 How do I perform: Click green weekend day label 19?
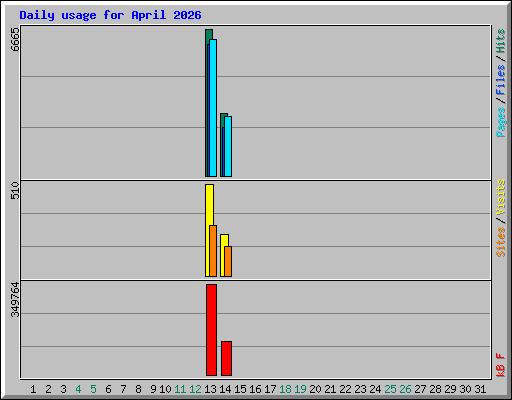300,389
